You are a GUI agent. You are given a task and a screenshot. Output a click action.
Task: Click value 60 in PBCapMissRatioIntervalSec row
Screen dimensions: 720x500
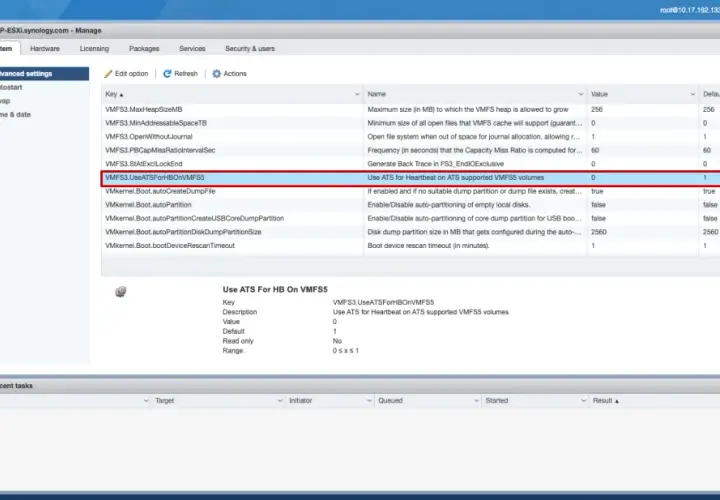tap(595, 150)
